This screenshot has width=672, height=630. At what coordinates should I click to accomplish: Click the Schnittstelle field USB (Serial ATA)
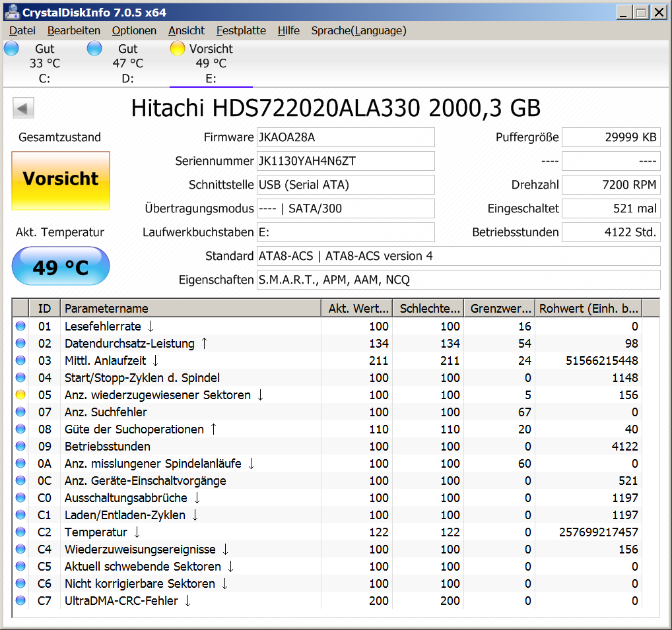[345, 185]
